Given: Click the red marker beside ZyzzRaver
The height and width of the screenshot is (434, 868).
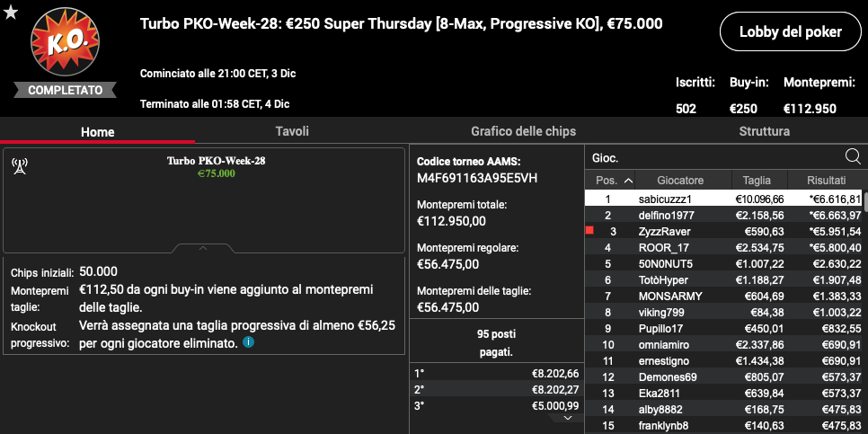Looking at the screenshot, I should 589,230.
